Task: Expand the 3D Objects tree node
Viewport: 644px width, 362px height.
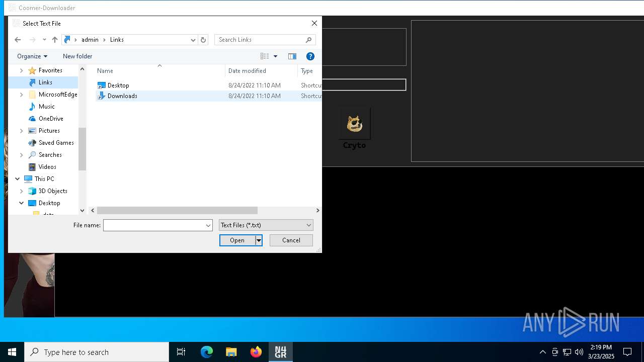Action: click(x=21, y=191)
